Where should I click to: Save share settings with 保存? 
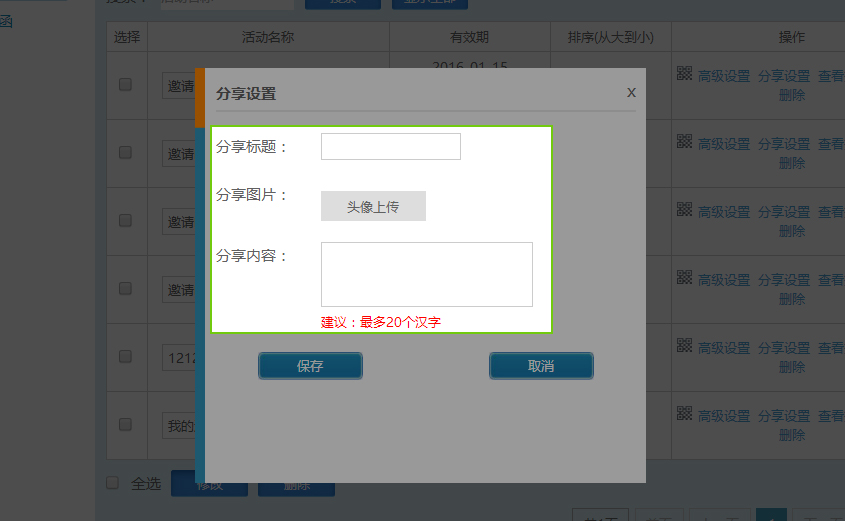tap(310, 366)
